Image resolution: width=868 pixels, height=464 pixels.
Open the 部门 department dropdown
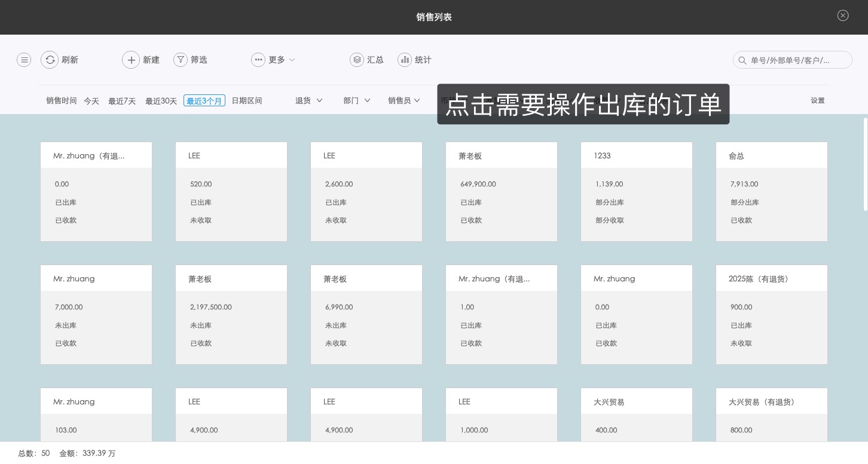pos(356,100)
